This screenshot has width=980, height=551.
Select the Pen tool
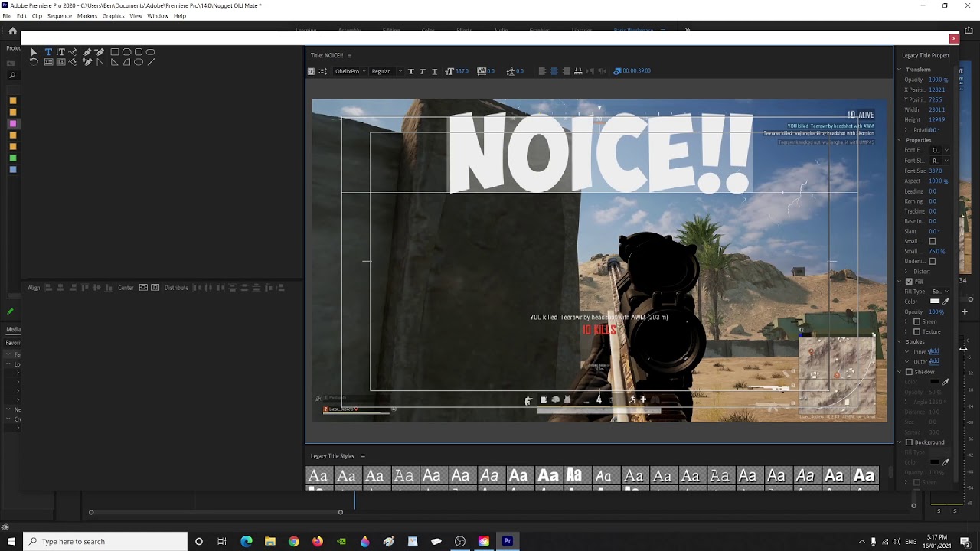coord(87,52)
